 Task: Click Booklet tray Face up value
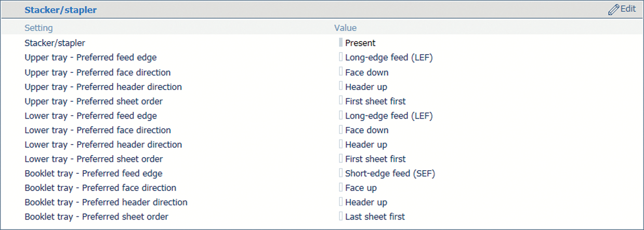pyautogui.click(x=361, y=188)
